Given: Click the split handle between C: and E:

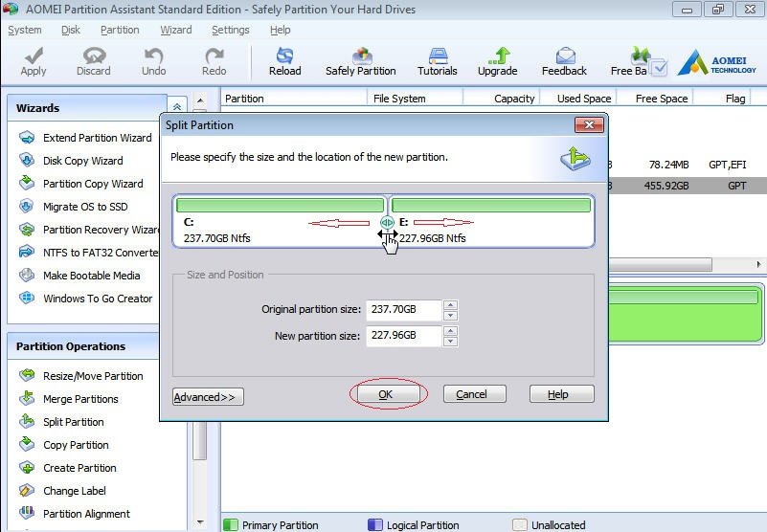Looking at the screenshot, I should 387,223.
